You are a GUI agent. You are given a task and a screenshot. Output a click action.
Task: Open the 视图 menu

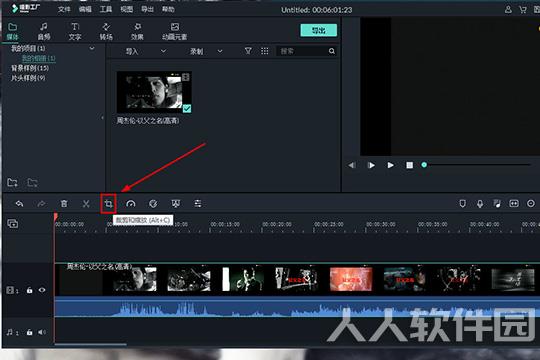click(x=127, y=9)
